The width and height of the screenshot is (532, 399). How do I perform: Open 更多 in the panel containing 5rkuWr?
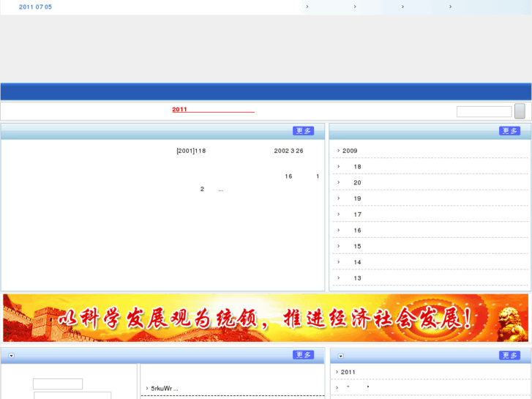tap(304, 355)
